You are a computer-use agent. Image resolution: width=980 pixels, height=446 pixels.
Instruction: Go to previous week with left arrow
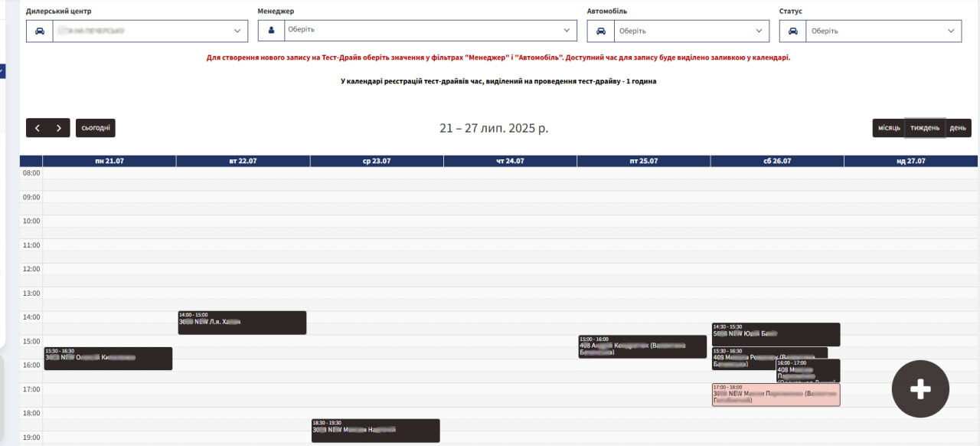pos(37,127)
